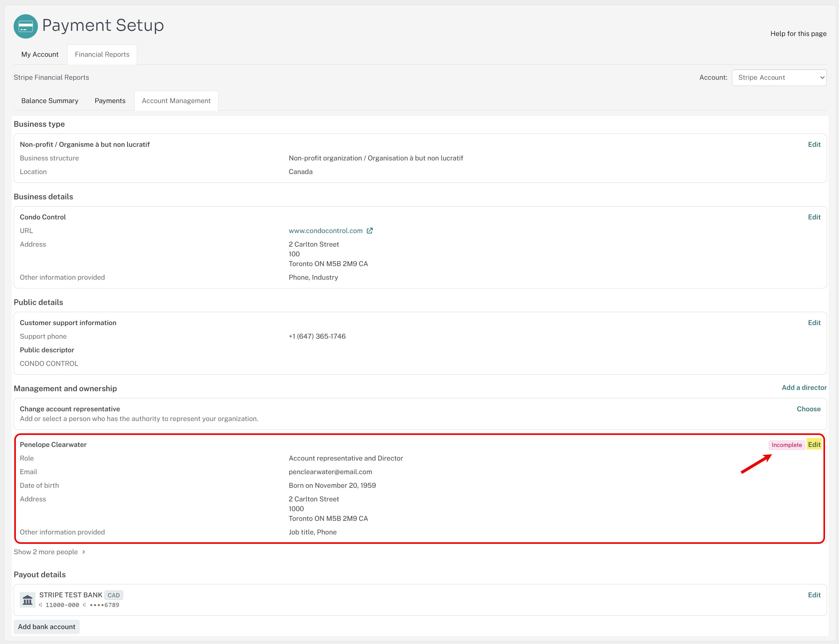Click the Management and ownership section title
The height and width of the screenshot is (644, 839).
65,389
